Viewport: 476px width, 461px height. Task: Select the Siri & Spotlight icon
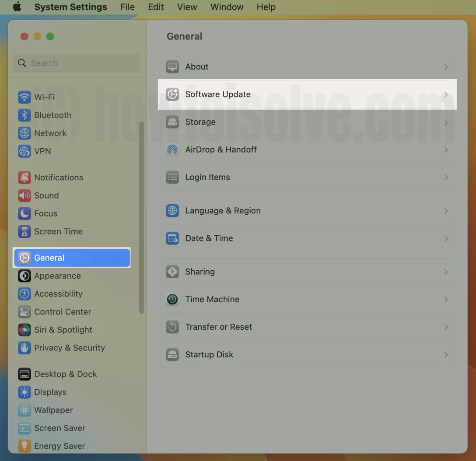[x=24, y=330]
